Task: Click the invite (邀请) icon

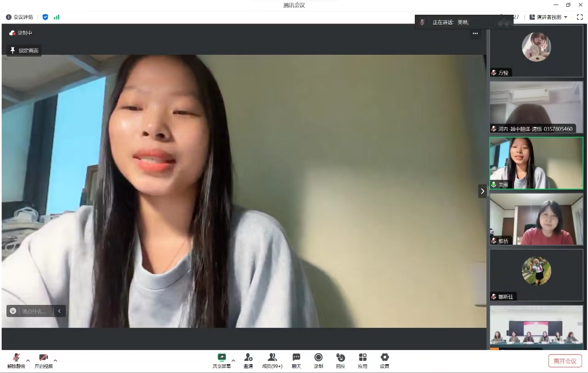Action: click(248, 360)
